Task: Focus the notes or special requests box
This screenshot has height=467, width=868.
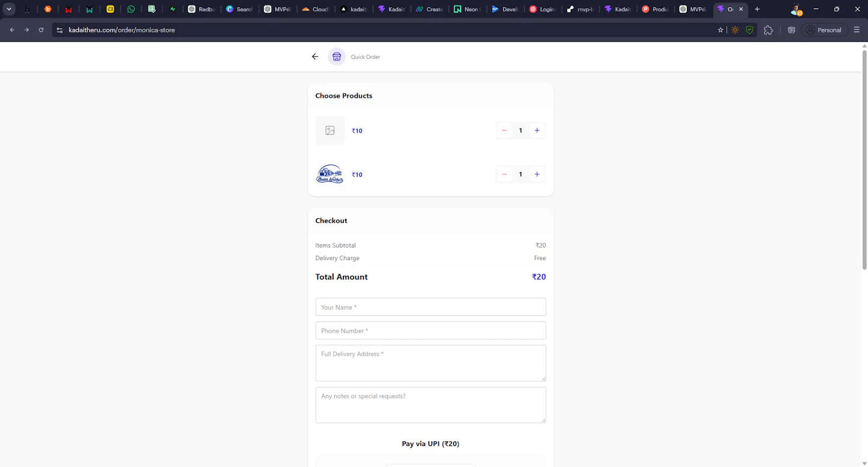Action: click(431, 405)
